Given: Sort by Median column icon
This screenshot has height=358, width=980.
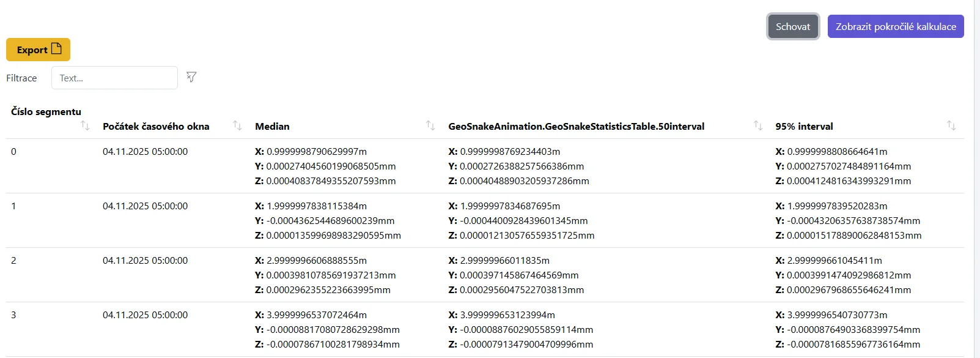Looking at the screenshot, I should point(430,125).
